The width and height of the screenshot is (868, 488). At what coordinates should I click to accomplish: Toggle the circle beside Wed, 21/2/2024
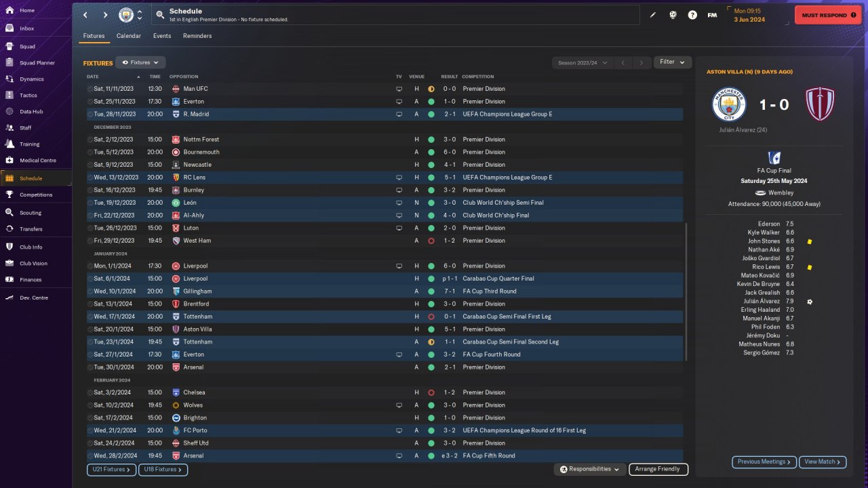(90, 430)
